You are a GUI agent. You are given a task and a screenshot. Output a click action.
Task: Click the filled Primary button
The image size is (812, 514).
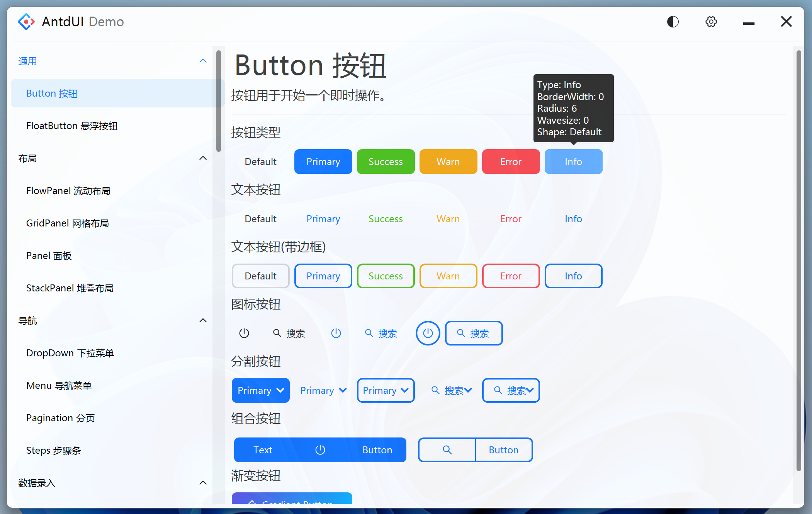tap(323, 161)
